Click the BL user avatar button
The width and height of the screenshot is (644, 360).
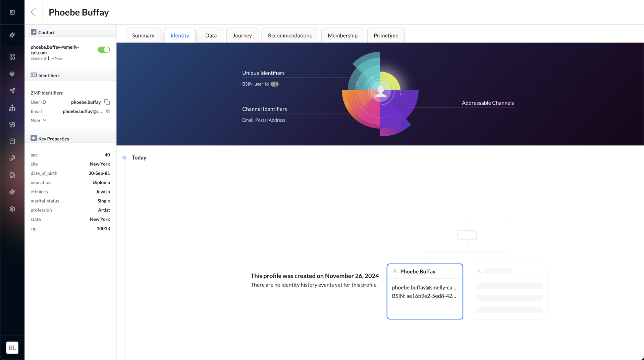click(12, 348)
